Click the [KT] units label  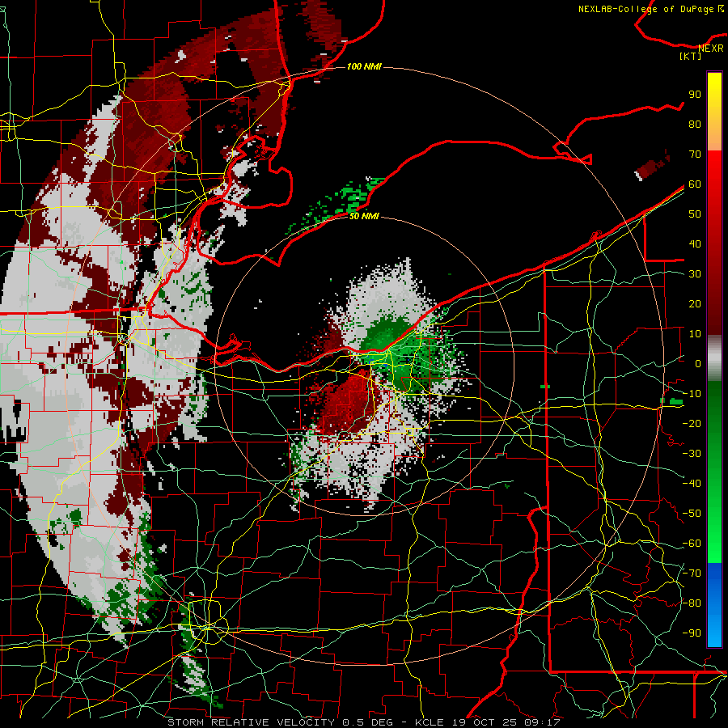tap(691, 56)
